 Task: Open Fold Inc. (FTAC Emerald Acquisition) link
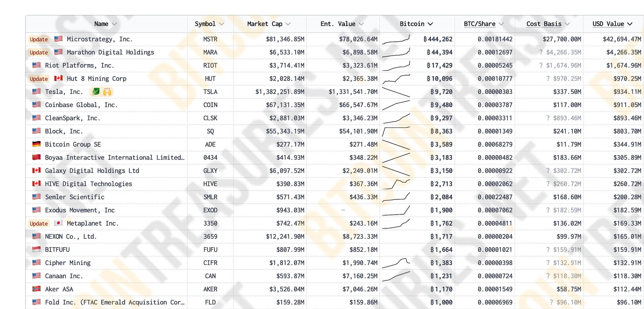point(115,302)
